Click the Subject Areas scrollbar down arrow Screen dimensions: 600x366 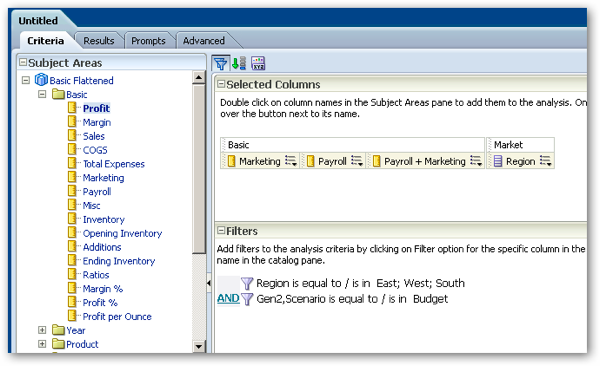click(x=199, y=346)
